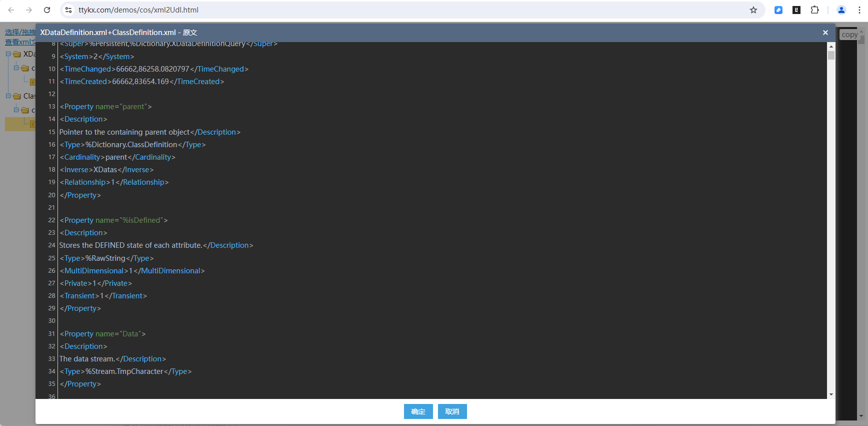Close the XML source dialog

(x=825, y=33)
